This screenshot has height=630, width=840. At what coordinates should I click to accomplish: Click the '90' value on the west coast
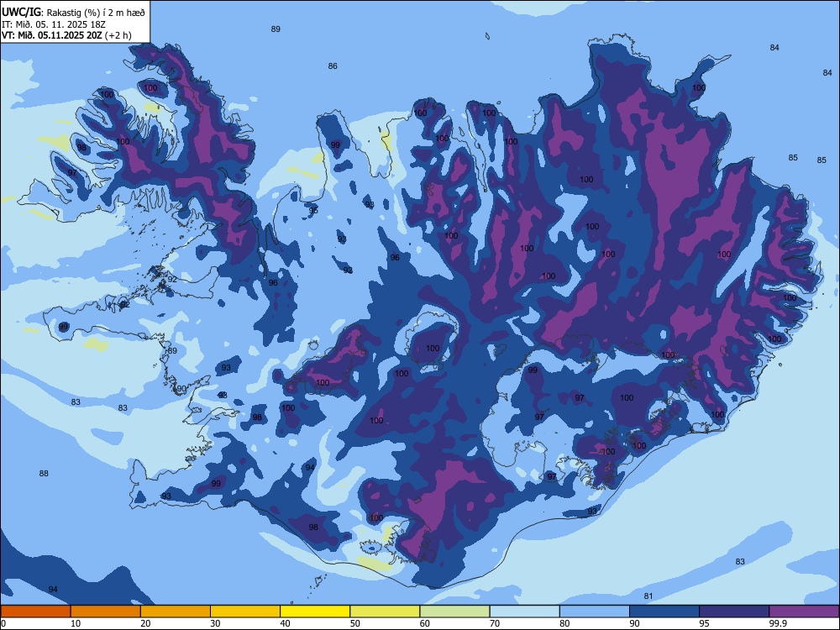(182, 389)
